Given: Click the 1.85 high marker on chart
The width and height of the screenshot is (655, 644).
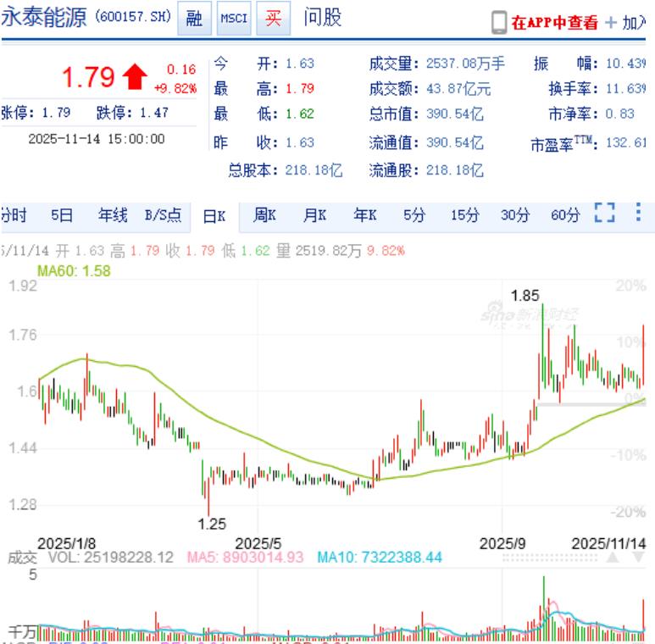Looking at the screenshot, I should coord(525,296).
